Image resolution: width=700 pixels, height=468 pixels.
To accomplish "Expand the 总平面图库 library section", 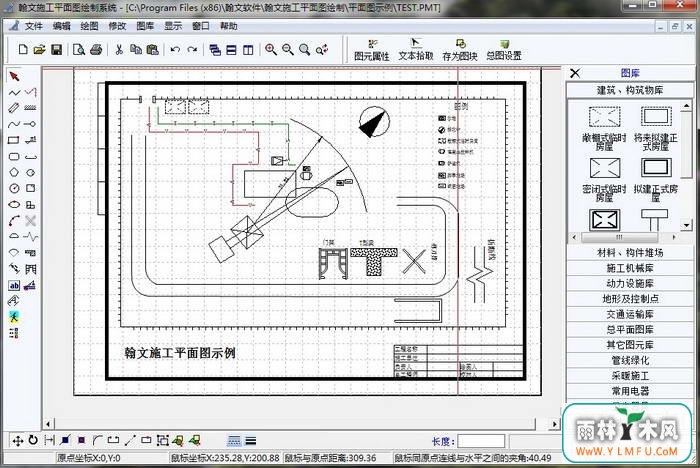I will [x=630, y=330].
